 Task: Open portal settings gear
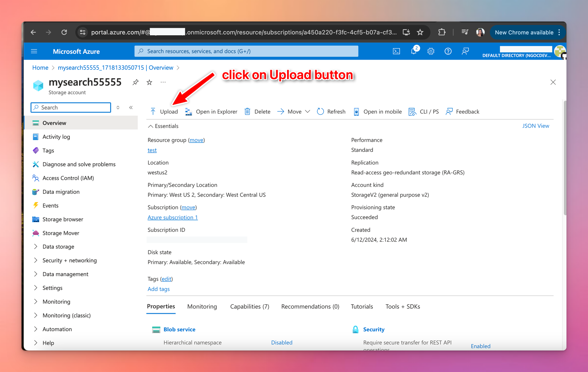pos(431,51)
